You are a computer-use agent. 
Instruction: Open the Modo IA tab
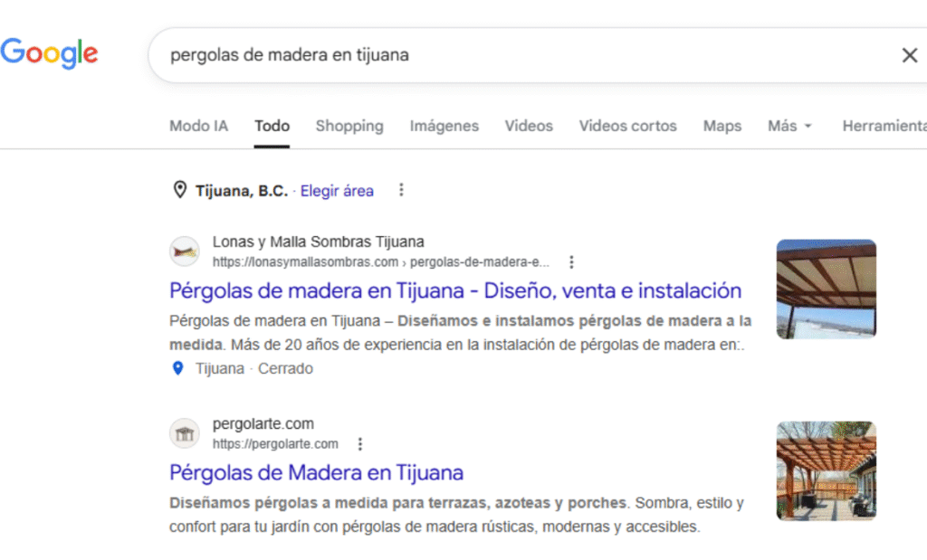click(198, 126)
